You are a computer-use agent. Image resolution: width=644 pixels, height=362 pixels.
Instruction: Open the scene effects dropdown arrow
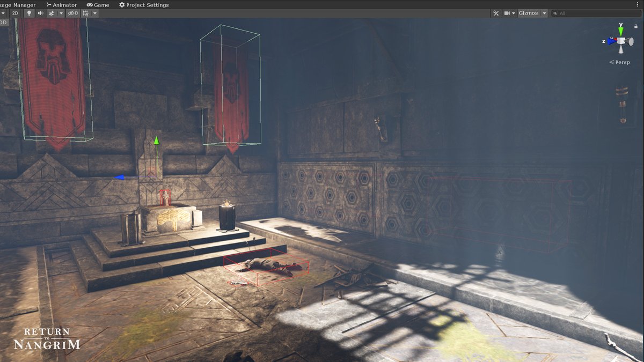coord(60,13)
